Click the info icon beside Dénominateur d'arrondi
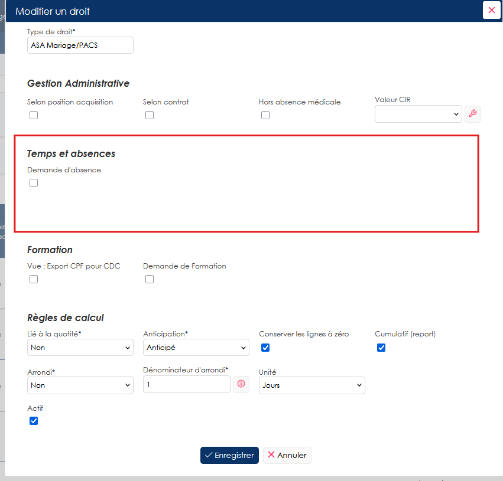503x481 pixels. click(x=241, y=384)
